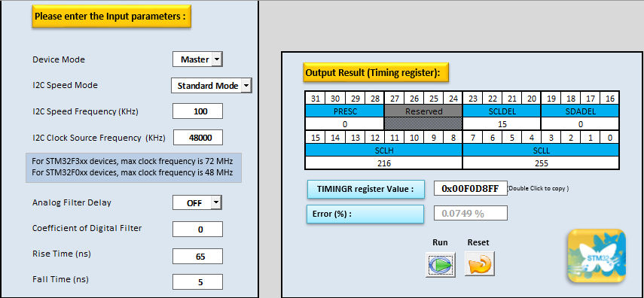
Task: Click the Standard Mode combo box text
Action: click(x=207, y=86)
